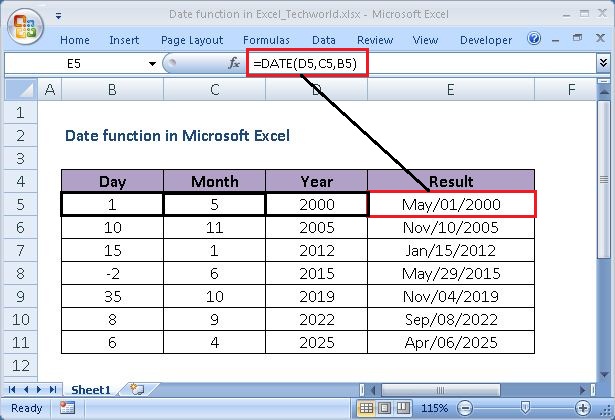Click the Day header cell
Image resolution: width=615 pixels, height=420 pixels.
[x=112, y=182]
